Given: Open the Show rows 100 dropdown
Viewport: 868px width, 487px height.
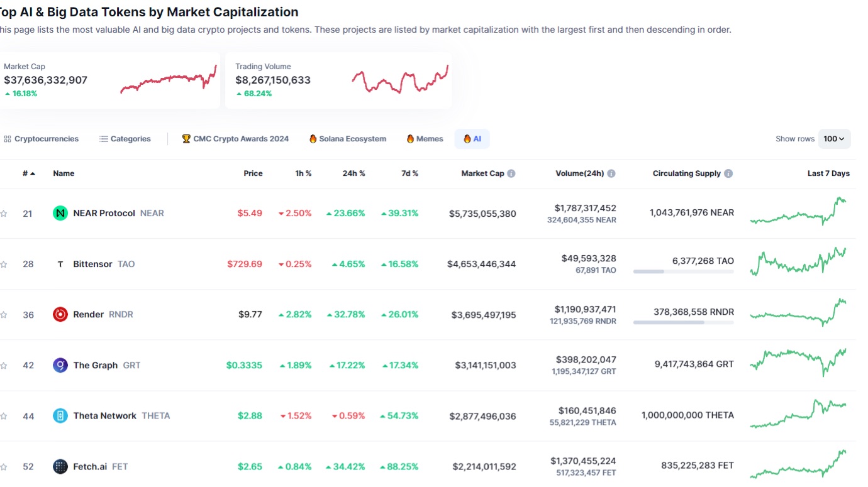Looking at the screenshot, I should pyautogui.click(x=834, y=139).
